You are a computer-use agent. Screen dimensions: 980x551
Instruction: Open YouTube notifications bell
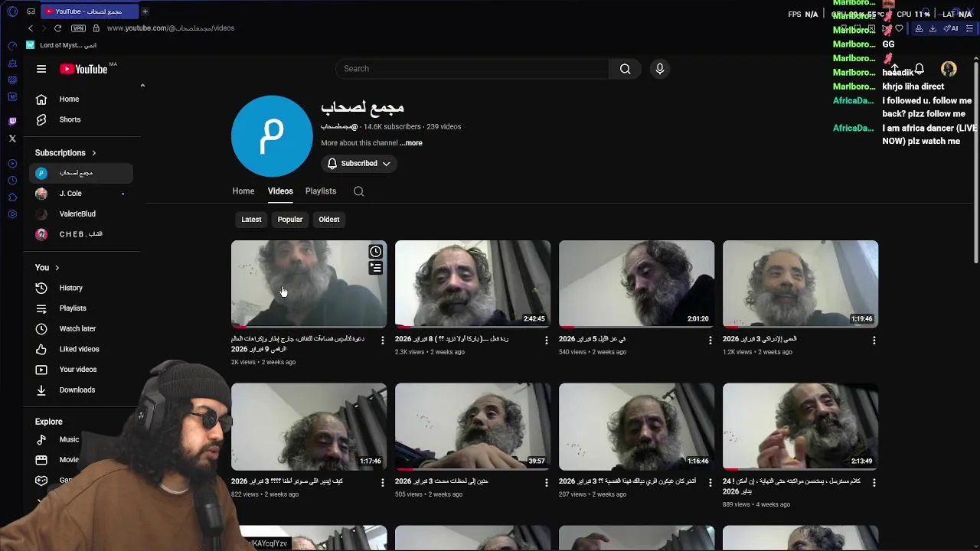coord(919,69)
